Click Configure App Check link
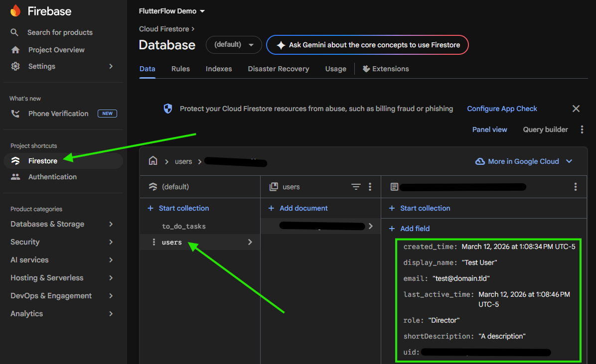This screenshot has width=596, height=364. tap(502, 109)
